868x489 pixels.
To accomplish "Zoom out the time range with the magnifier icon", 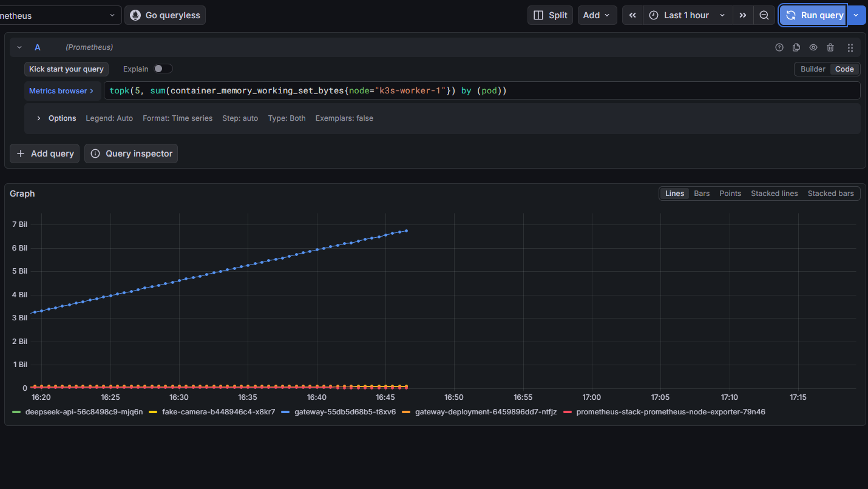I will coord(764,15).
